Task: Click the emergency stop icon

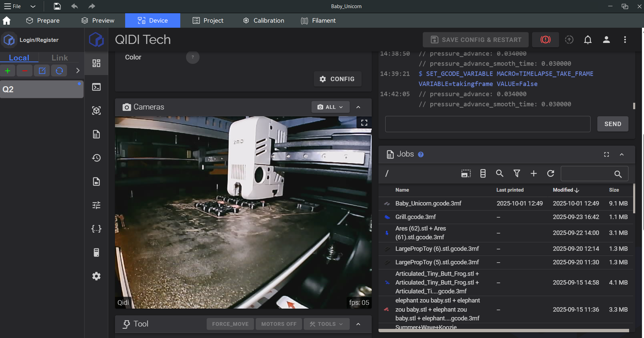Action: pyautogui.click(x=545, y=40)
